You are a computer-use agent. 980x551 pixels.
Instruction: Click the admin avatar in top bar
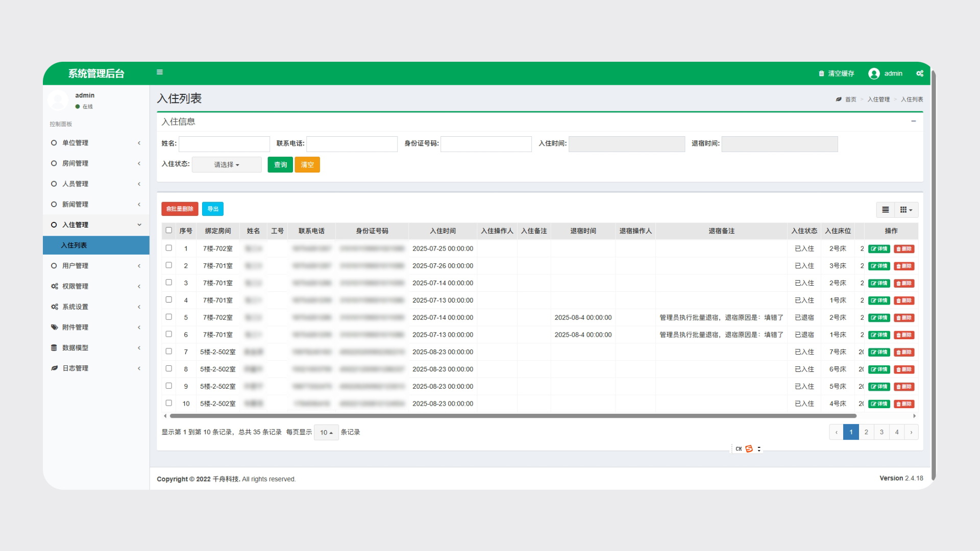click(874, 73)
